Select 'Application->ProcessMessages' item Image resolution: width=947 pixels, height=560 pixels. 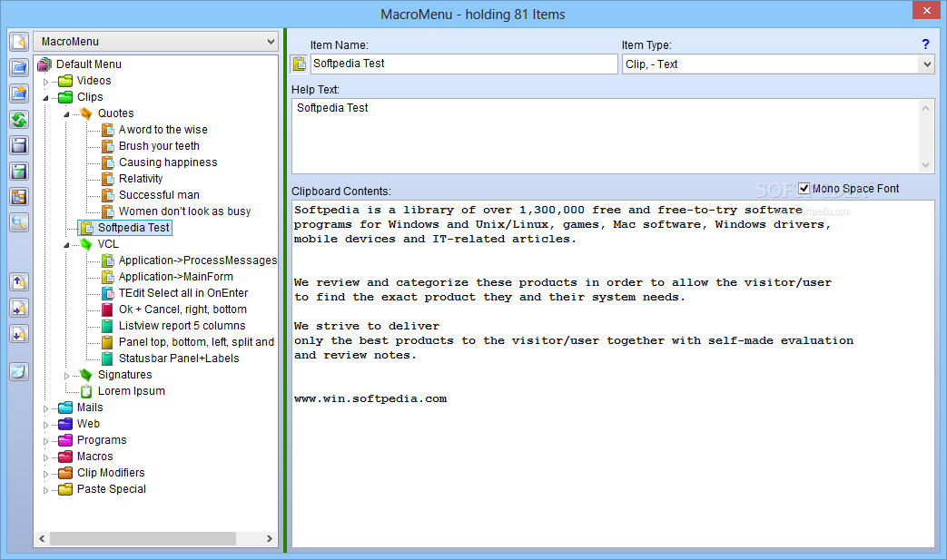[x=198, y=260]
